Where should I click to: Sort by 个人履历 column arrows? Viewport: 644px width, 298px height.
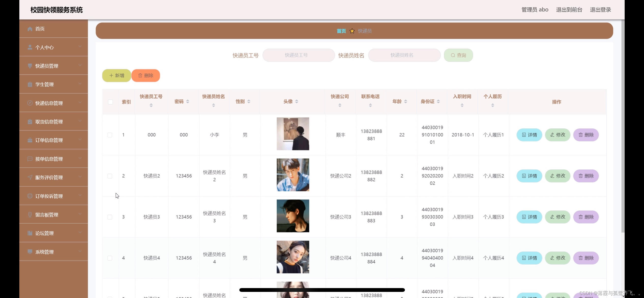[493, 105]
